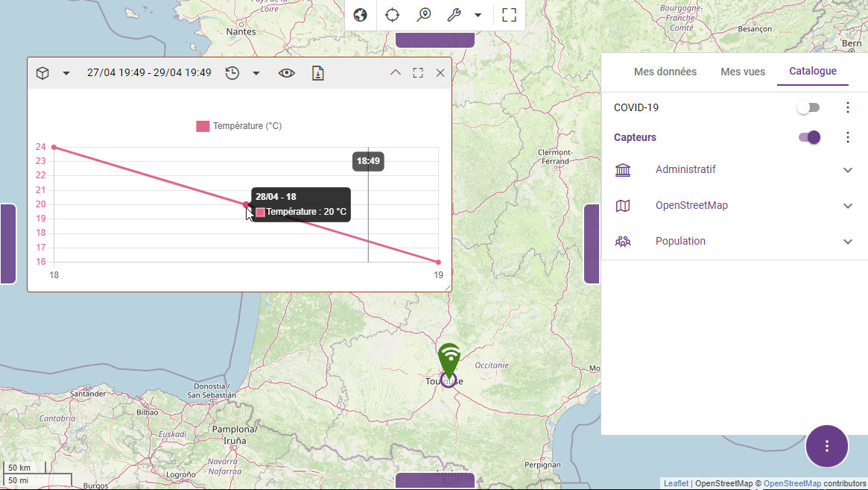The image size is (868, 490).
Task: Open dropdown arrow next to wrench tools
Action: [478, 15]
